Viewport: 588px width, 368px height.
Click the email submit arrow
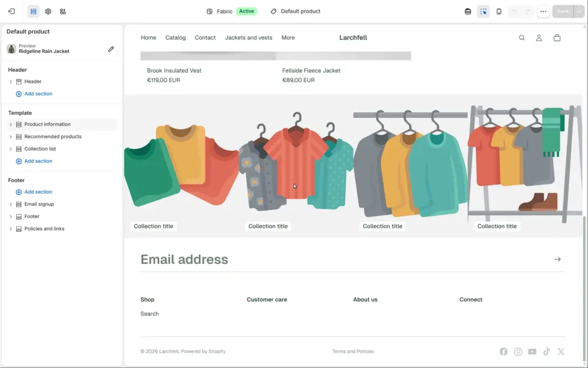tap(557, 259)
